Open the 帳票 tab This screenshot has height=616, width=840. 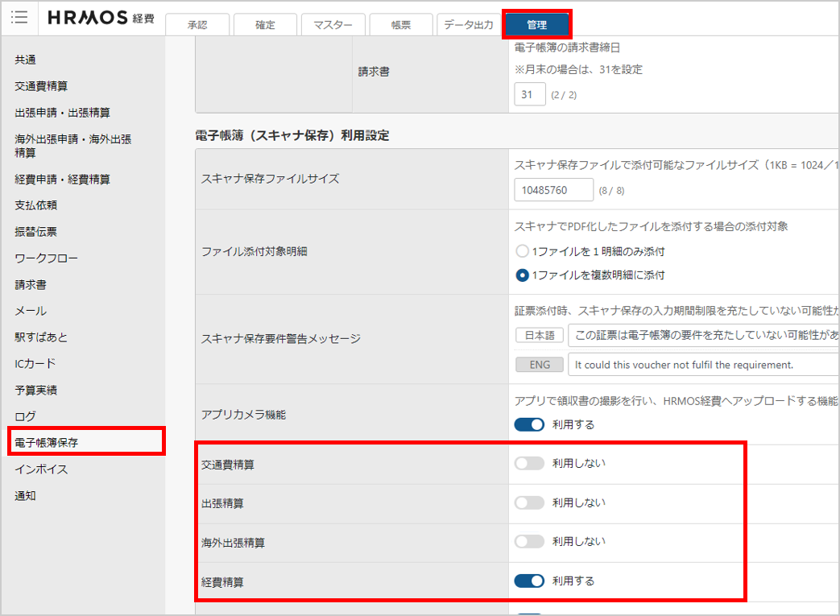pos(401,25)
